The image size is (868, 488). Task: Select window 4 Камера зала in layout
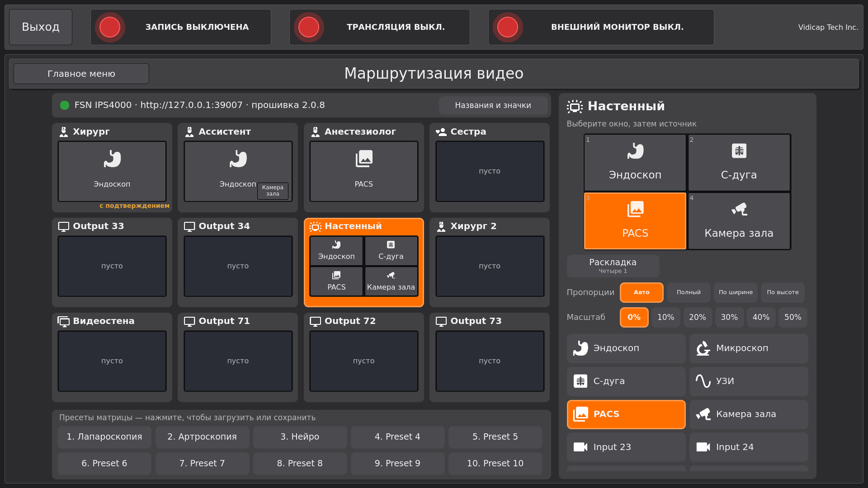[739, 221]
